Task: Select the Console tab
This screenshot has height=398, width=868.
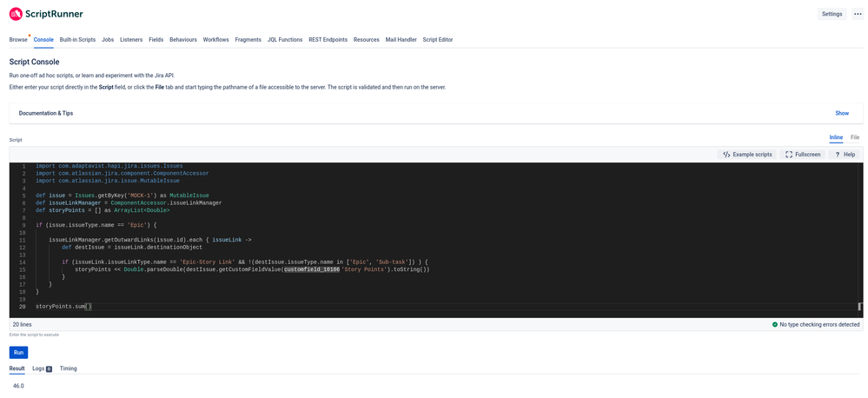Action: click(x=43, y=40)
